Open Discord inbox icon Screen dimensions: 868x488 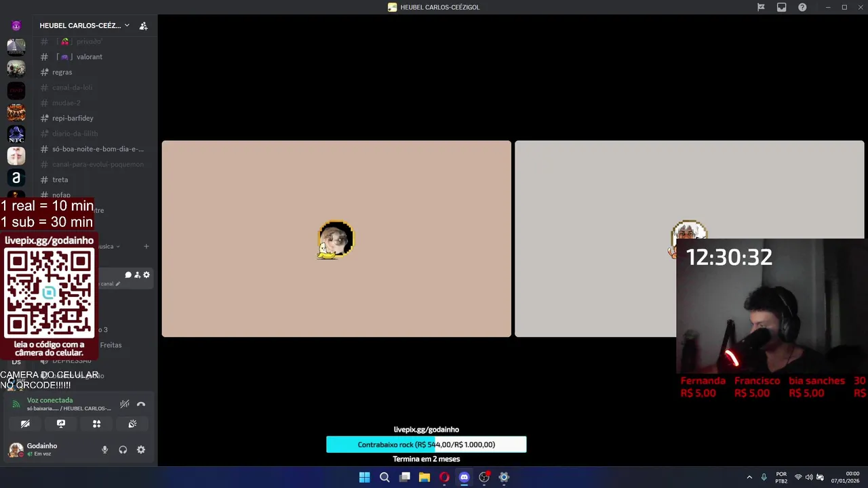coord(781,7)
